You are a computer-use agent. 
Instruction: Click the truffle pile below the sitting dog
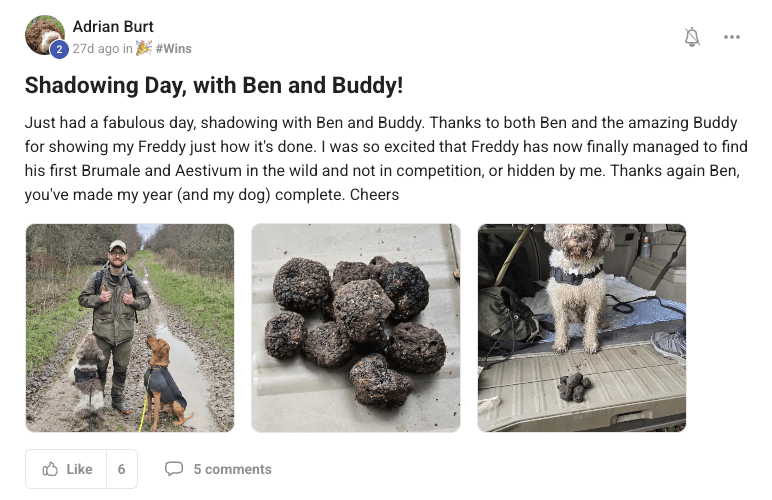click(x=574, y=385)
